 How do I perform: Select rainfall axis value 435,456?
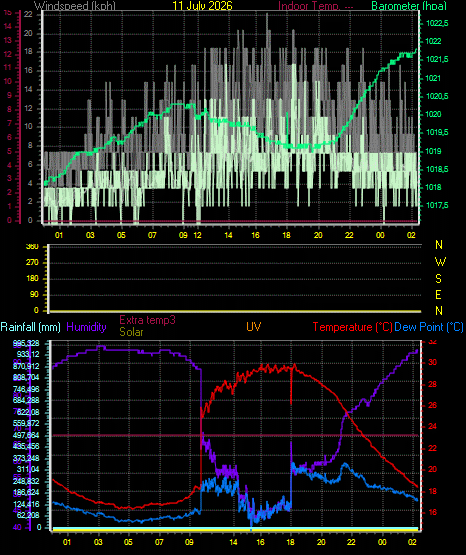pos(26,446)
